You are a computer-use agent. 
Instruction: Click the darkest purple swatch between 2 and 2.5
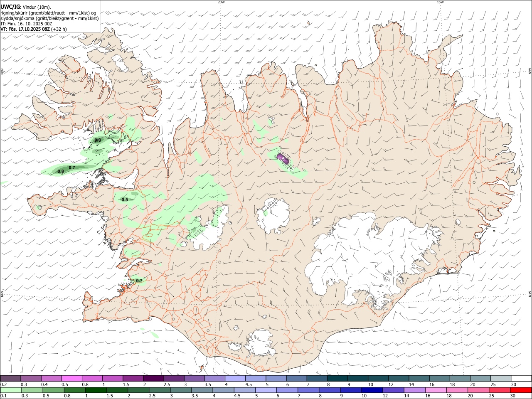[153, 378]
